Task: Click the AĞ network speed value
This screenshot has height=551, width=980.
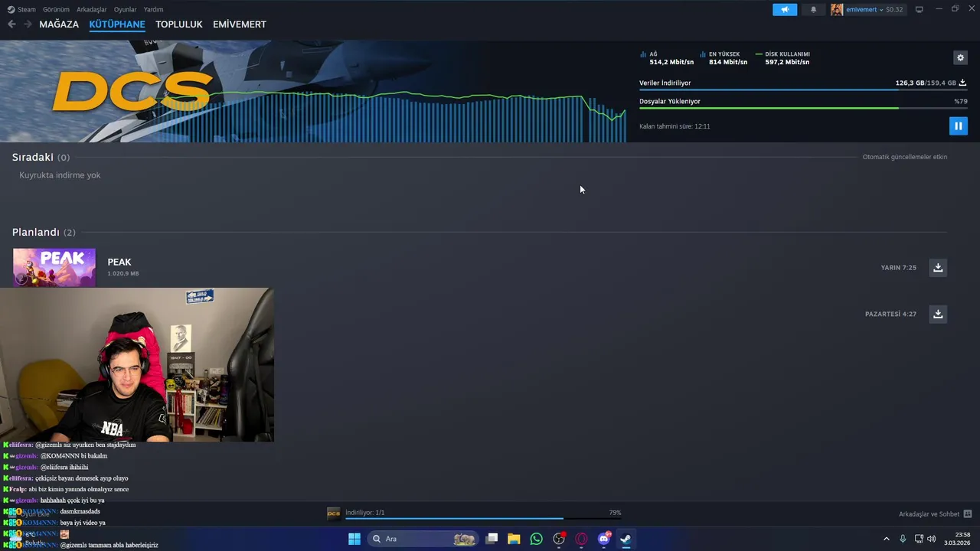Action: [x=671, y=62]
